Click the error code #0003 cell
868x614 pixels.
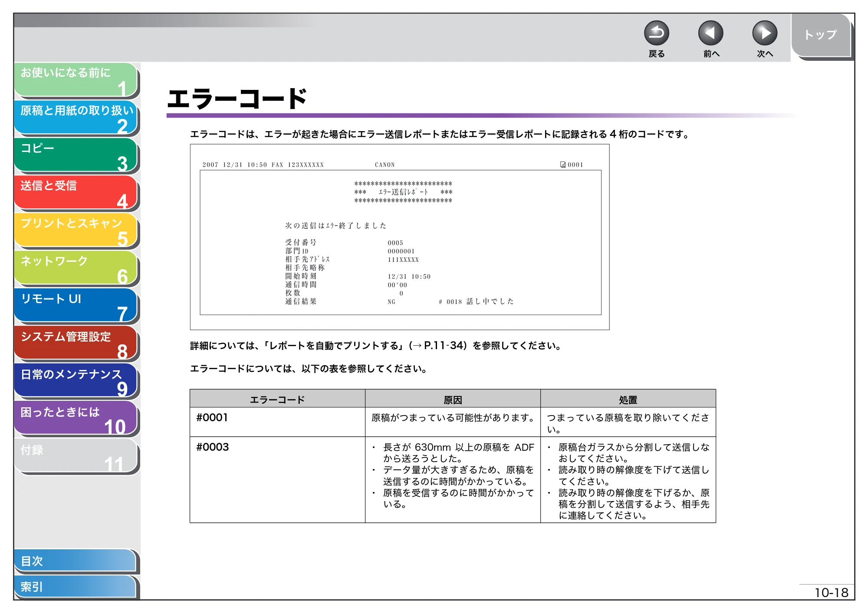point(277,480)
